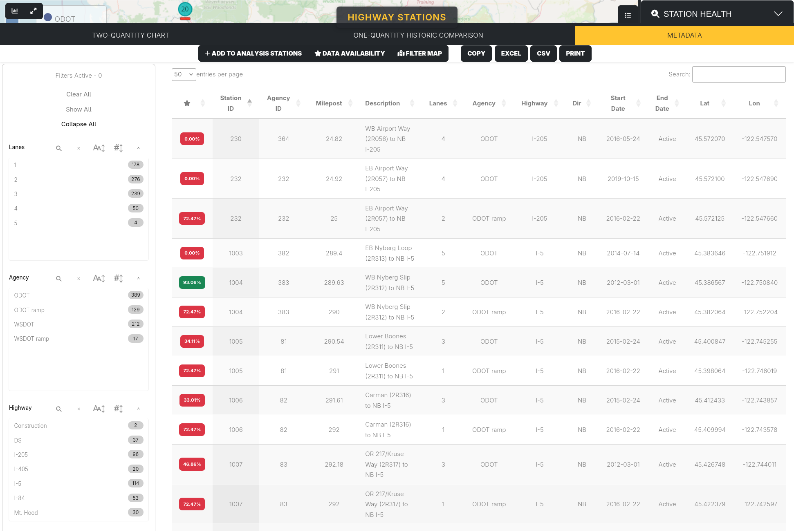Filter Highway by I-205
The image size is (794, 532).
79,455
